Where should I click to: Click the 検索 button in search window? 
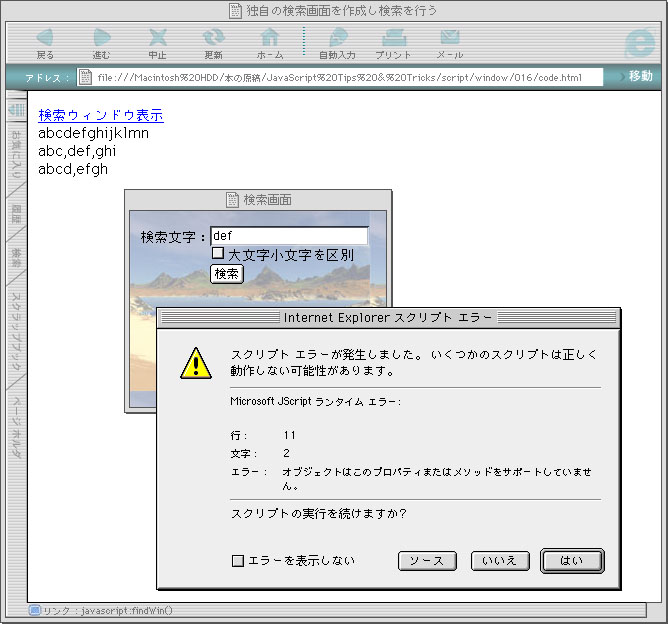(x=227, y=273)
